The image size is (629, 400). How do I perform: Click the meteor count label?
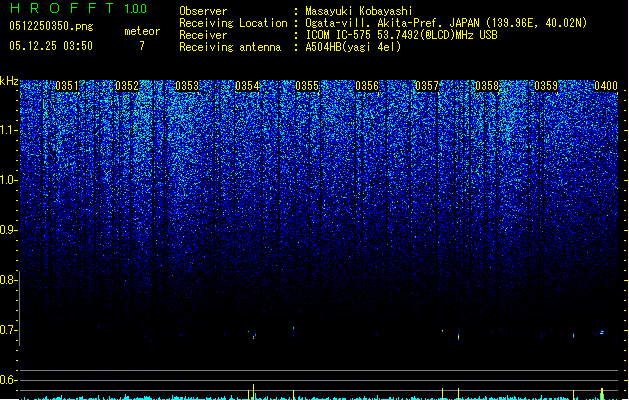(x=142, y=31)
